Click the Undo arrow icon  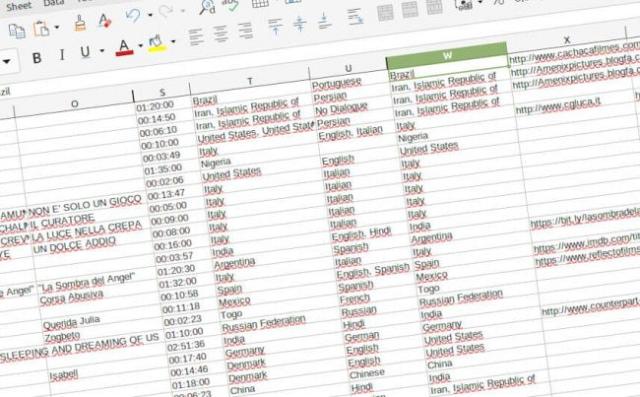(133, 16)
